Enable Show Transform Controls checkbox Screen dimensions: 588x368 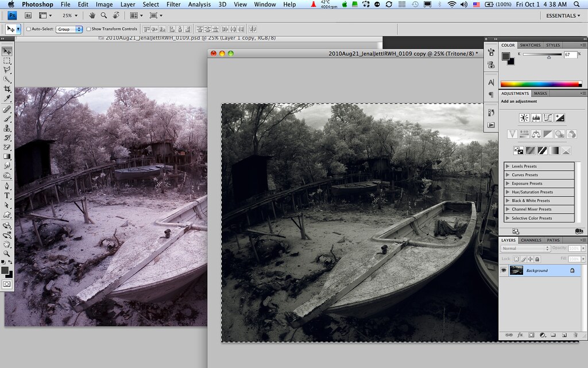tap(88, 29)
